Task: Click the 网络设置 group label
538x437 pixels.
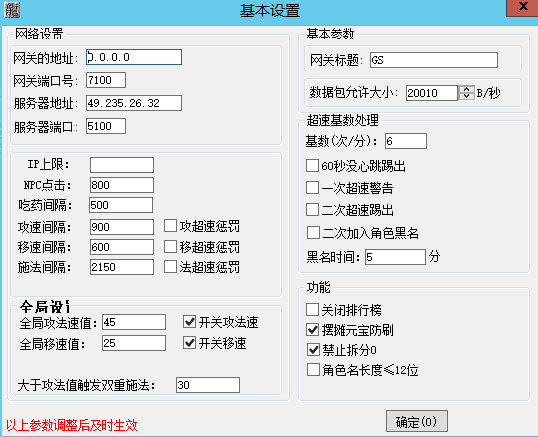Action: pos(39,34)
